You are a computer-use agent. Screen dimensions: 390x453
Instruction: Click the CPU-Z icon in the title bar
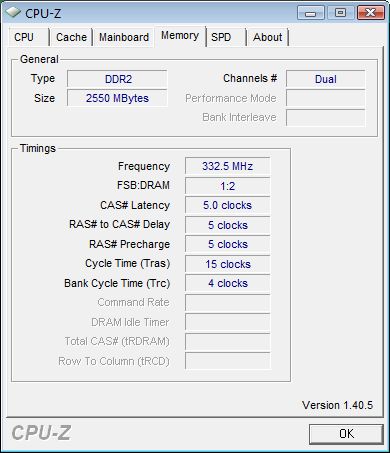[x=14, y=12]
